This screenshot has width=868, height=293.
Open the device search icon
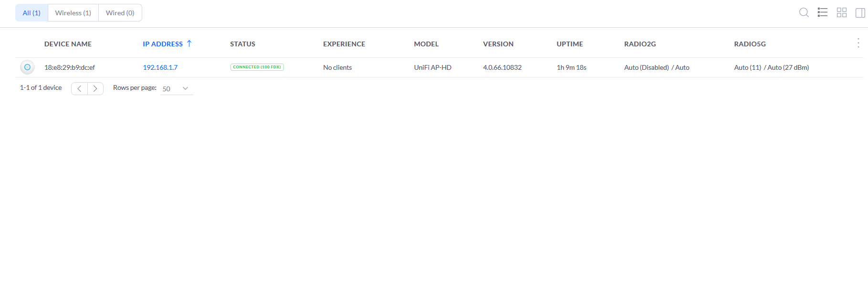[804, 12]
